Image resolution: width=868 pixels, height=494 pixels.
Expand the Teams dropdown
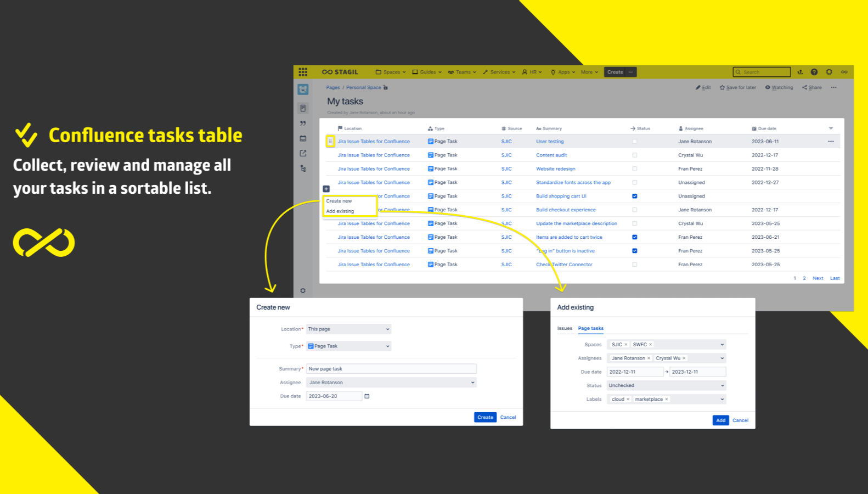click(x=462, y=72)
